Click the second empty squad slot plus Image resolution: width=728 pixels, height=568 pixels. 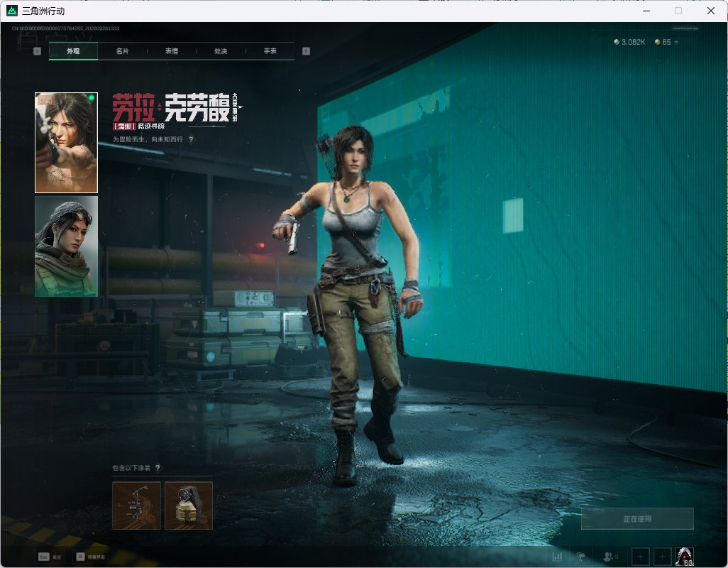click(663, 557)
